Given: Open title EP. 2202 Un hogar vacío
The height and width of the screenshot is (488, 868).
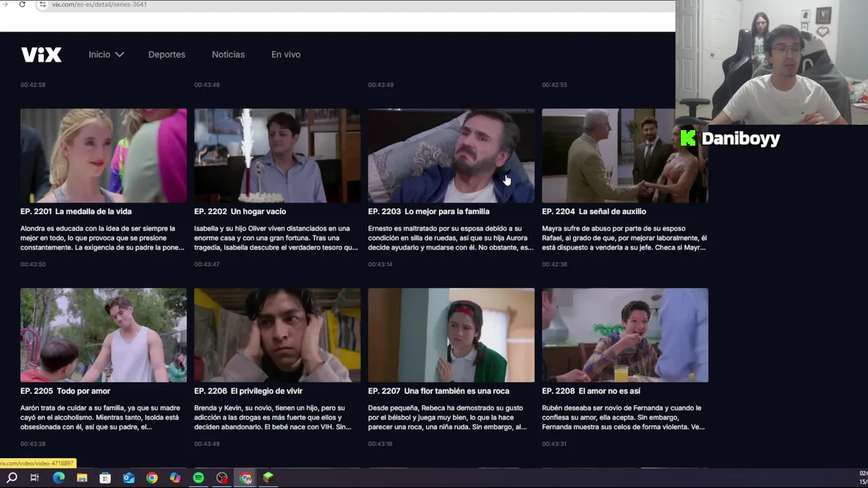Looking at the screenshot, I should [240, 211].
